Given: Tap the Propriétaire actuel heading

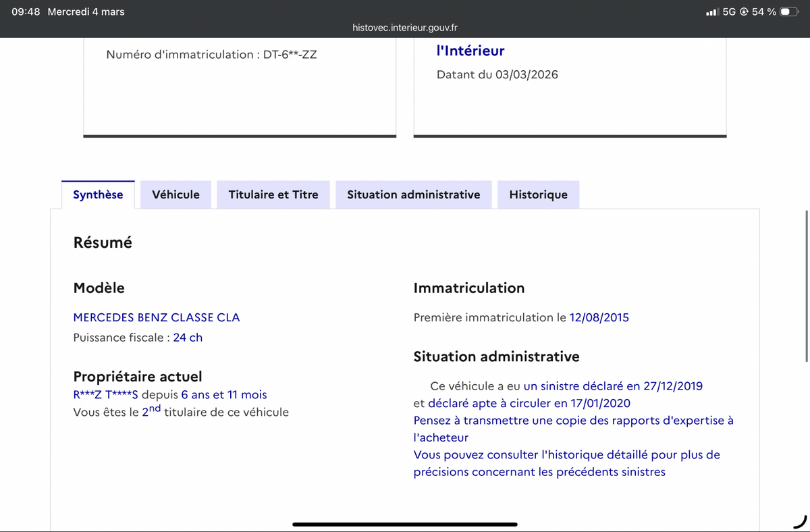Looking at the screenshot, I should (x=138, y=376).
